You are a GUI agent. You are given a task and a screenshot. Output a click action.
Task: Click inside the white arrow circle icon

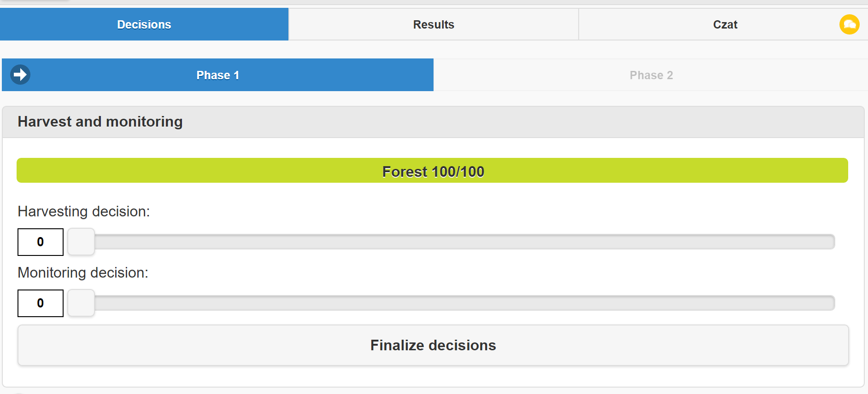20,74
